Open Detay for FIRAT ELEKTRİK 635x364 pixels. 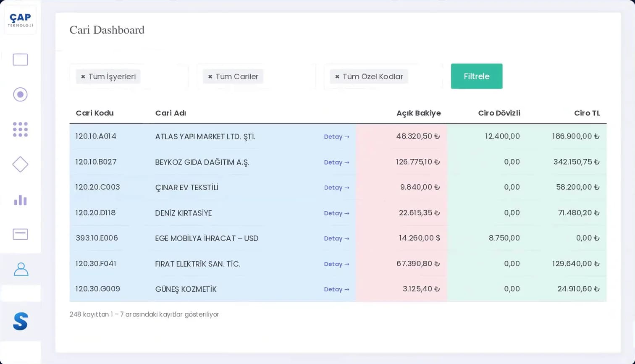point(336,264)
